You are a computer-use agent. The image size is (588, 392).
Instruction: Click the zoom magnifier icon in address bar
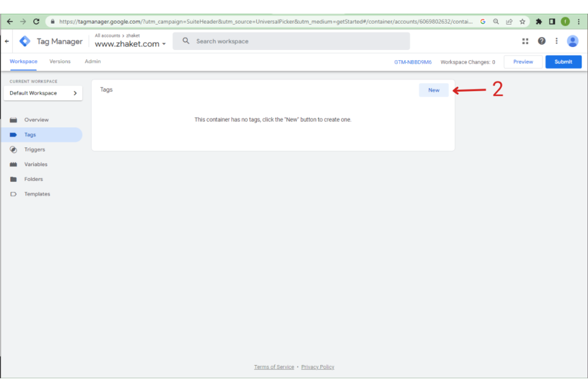496,21
